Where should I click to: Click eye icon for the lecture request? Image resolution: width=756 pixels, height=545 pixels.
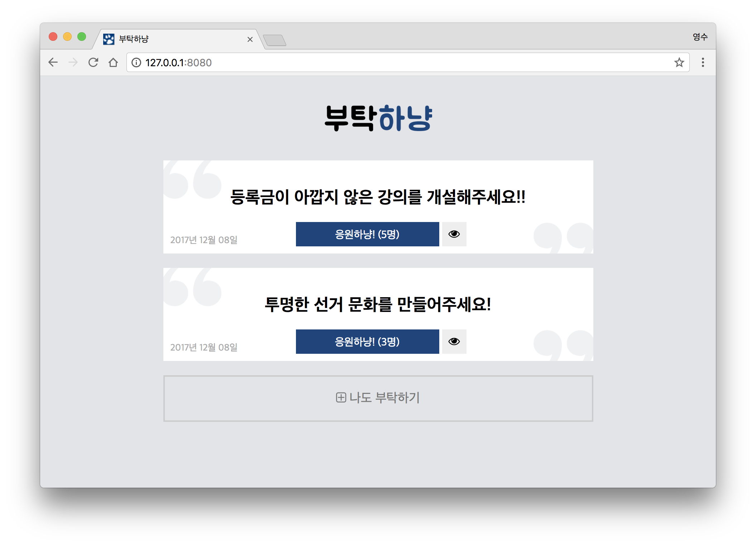(x=454, y=234)
